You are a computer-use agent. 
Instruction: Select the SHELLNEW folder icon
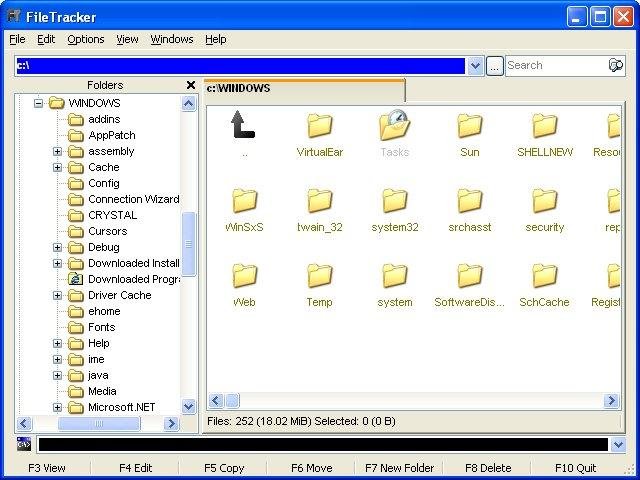[x=544, y=126]
